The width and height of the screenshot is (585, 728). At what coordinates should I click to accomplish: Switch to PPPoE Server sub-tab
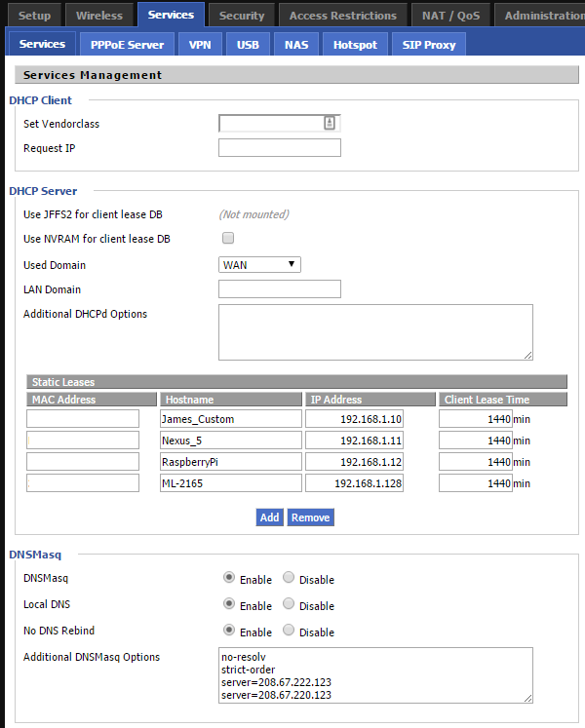coord(128,45)
